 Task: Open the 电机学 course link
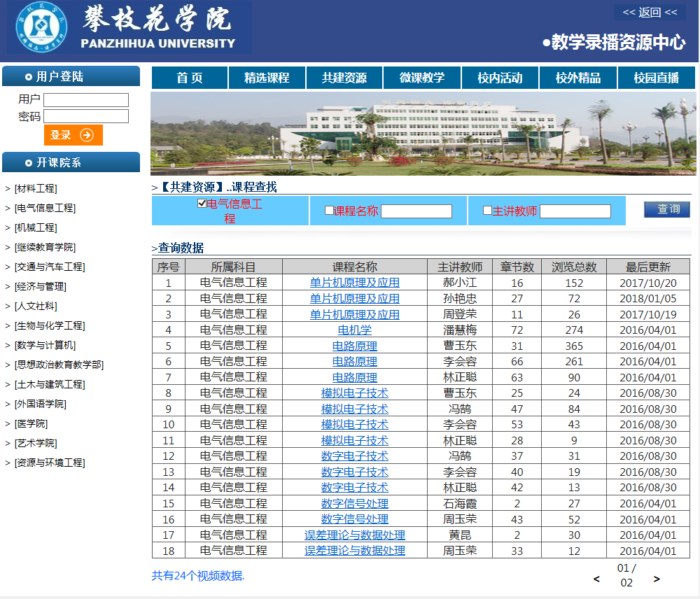coord(355,330)
